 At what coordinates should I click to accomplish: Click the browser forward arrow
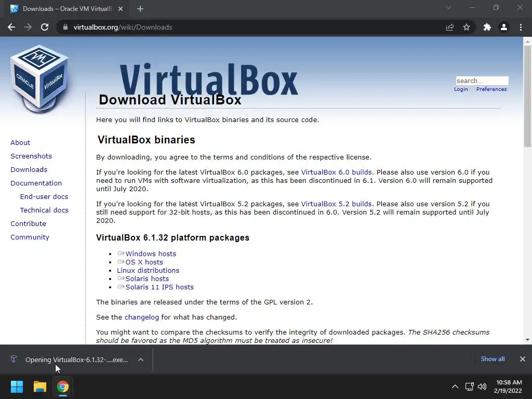click(x=28, y=27)
